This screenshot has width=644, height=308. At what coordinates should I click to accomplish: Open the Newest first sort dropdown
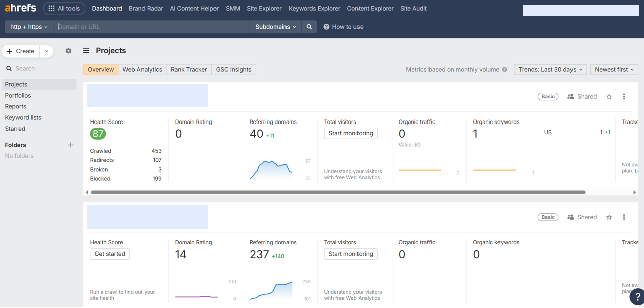(x=614, y=70)
